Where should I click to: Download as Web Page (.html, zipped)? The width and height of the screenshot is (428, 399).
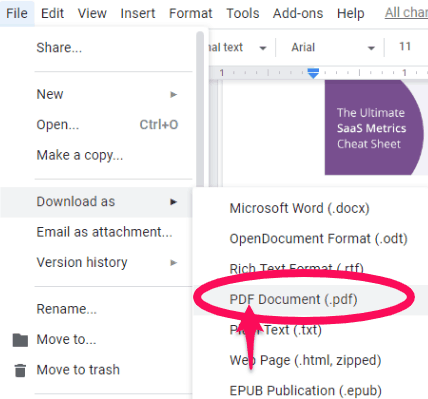pyautogui.click(x=311, y=360)
